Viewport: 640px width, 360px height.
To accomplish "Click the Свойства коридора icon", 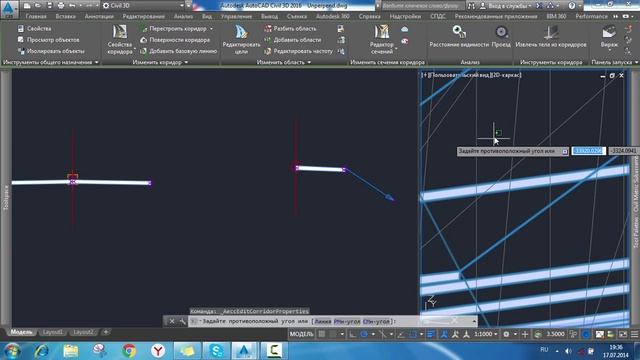I will [120, 31].
